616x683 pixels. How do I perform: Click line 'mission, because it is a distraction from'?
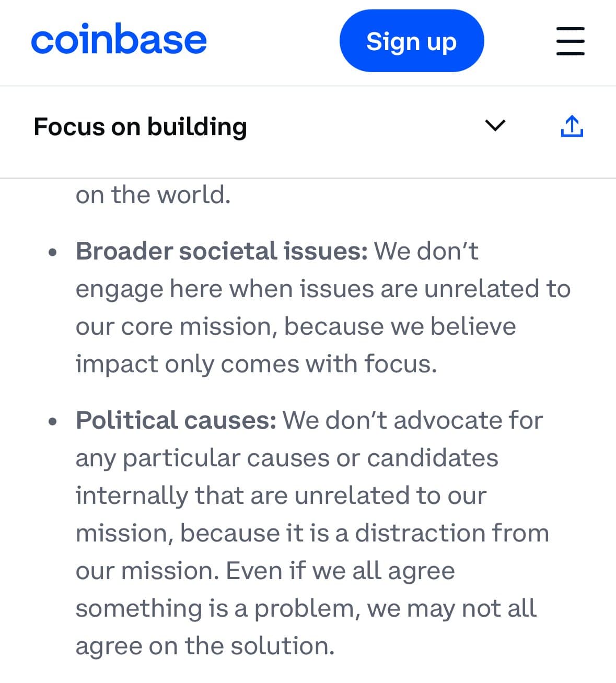[312, 533]
